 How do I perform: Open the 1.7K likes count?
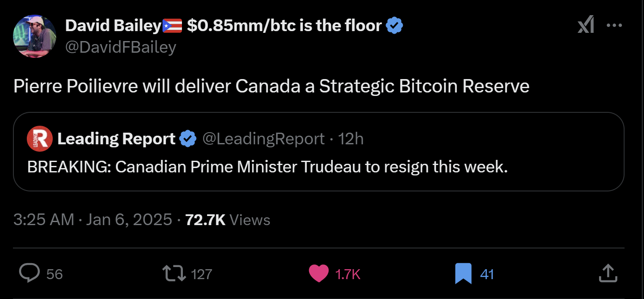point(348,274)
